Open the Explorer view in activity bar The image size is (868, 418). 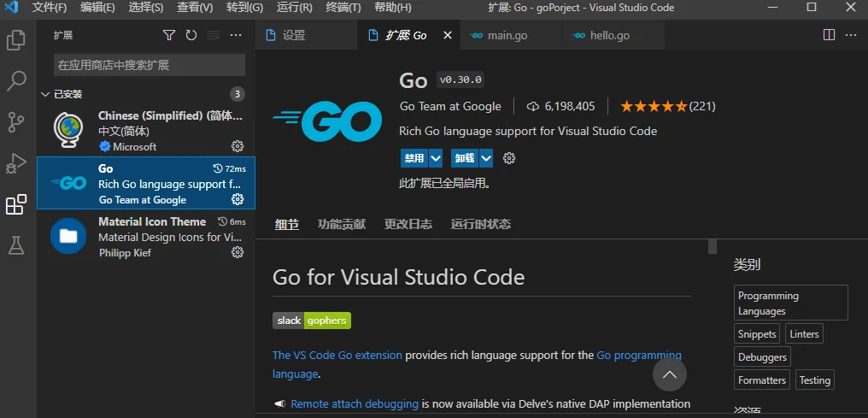pos(15,40)
